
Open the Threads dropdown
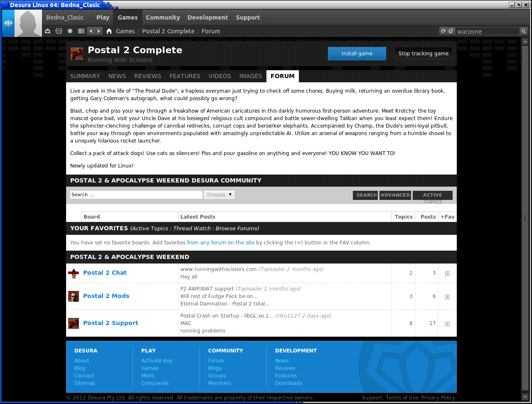click(x=219, y=195)
